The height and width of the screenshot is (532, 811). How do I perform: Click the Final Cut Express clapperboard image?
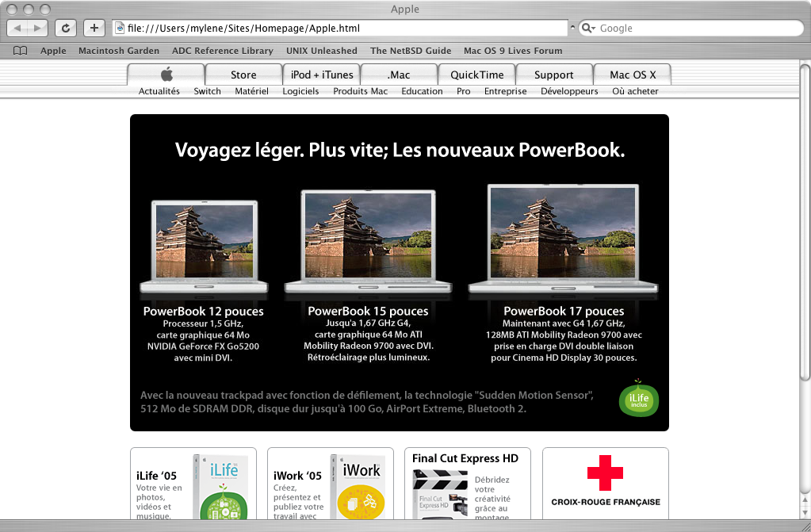[440, 494]
